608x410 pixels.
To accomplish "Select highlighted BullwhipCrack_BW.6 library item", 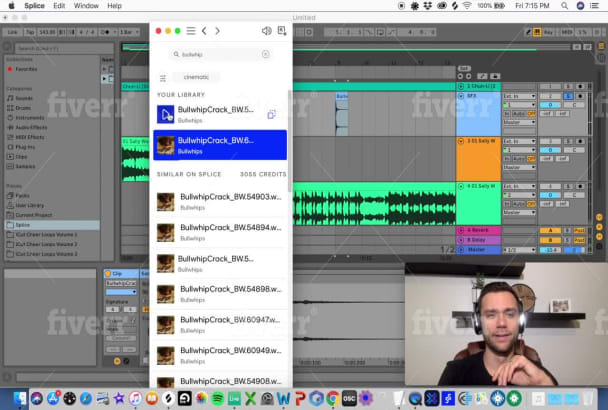I will coord(220,145).
